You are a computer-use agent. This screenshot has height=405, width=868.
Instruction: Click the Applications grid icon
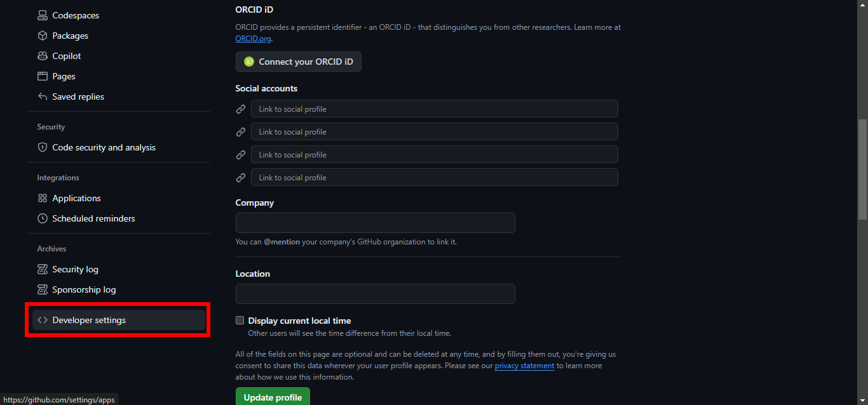pos(43,198)
